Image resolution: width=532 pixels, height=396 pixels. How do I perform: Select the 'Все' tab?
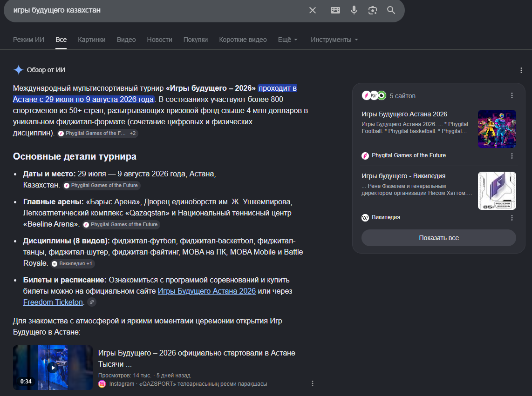[61, 40]
